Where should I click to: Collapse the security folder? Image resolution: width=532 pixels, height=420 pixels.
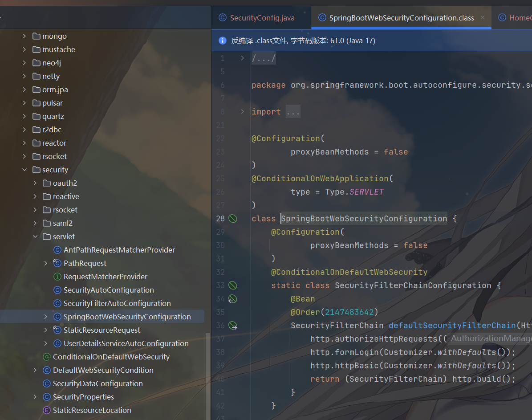click(x=24, y=170)
